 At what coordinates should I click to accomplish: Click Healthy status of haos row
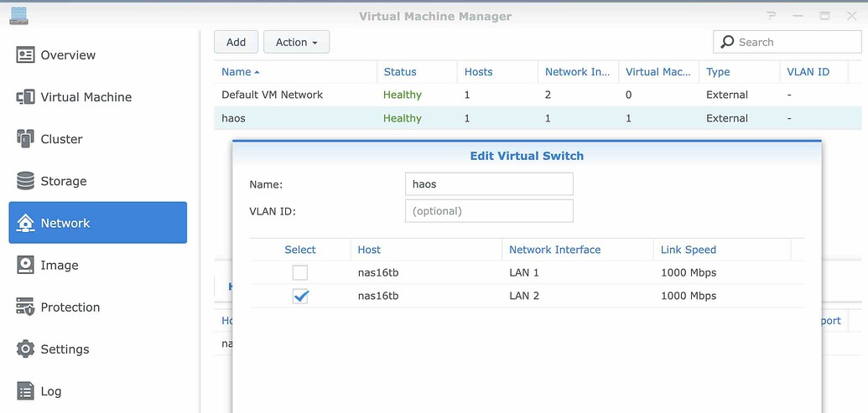(403, 118)
